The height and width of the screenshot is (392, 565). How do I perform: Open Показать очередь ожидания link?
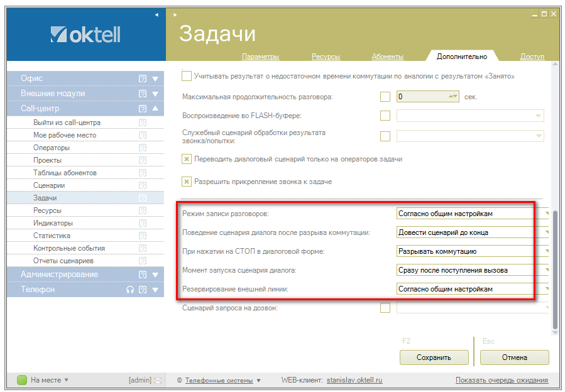pyautogui.click(x=502, y=380)
